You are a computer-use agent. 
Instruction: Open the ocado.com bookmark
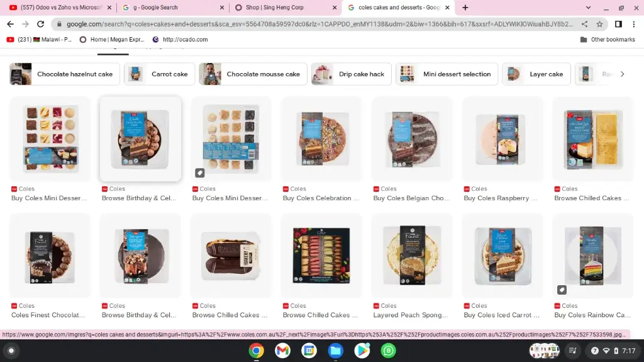pos(180,40)
